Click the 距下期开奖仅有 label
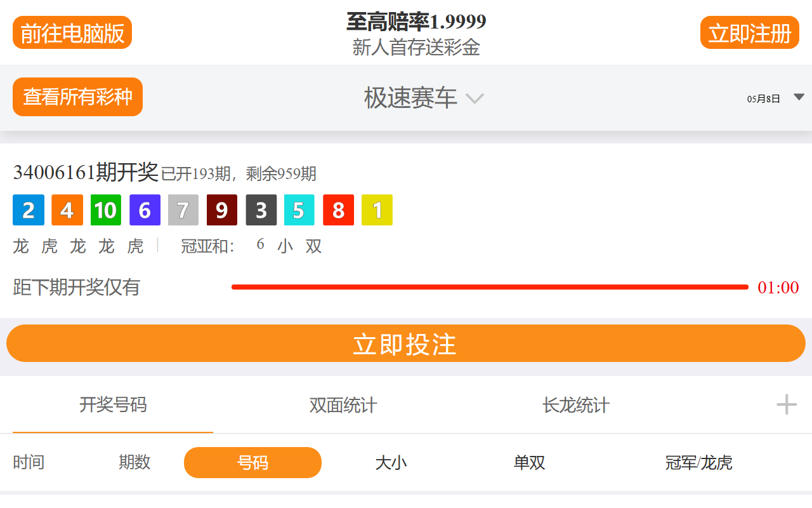This screenshot has width=812, height=508. pyautogui.click(x=76, y=288)
